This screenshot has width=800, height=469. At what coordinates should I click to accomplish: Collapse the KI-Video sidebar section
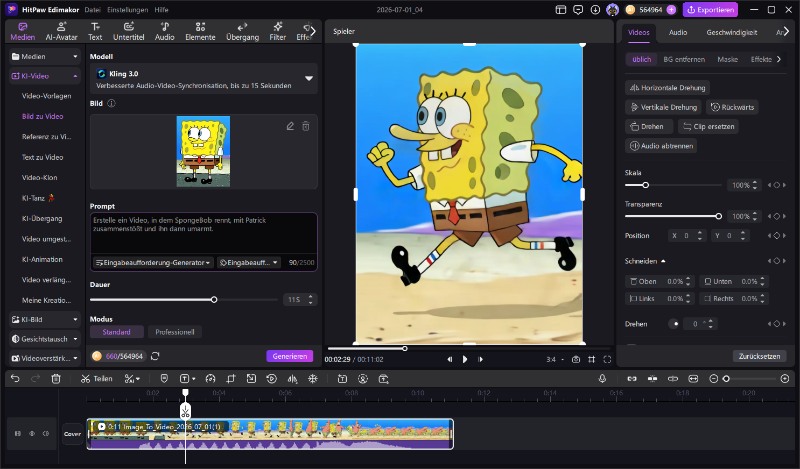point(45,76)
